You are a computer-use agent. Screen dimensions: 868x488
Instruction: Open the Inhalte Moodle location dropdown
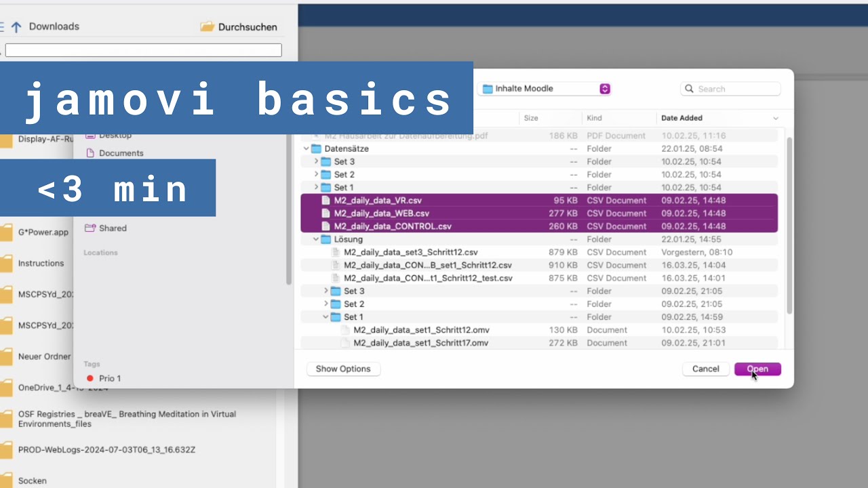(x=545, y=89)
